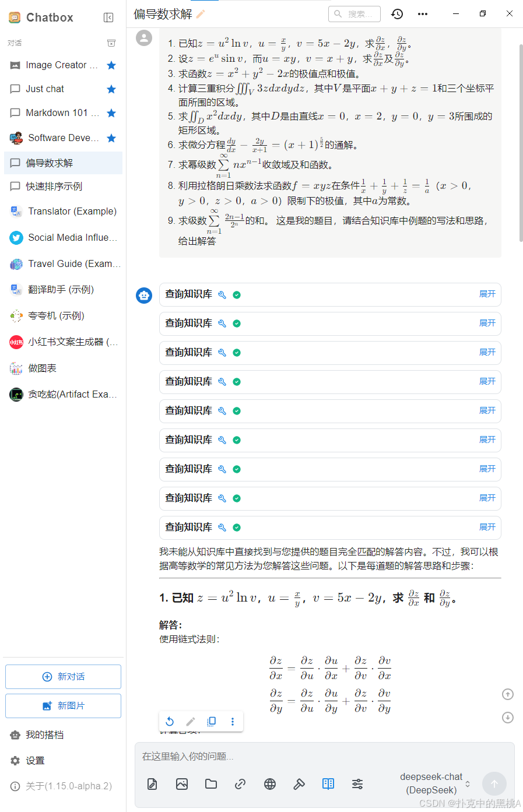Image resolution: width=523 pixels, height=812 pixels.
Task: Click the assistant robot avatar
Action: 144,296
